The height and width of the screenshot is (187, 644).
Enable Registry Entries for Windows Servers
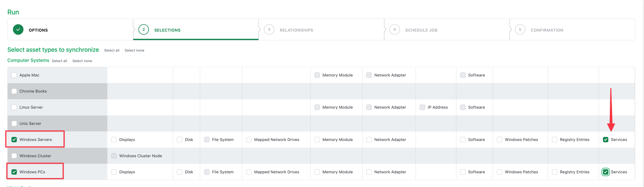(555, 140)
